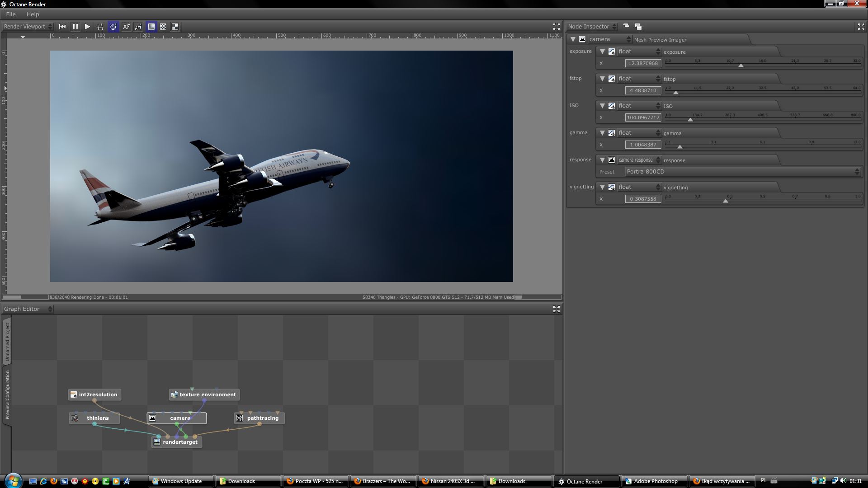The image size is (868, 488).
Task: Click the crop region grid icon
Action: [x=100, y=27]
